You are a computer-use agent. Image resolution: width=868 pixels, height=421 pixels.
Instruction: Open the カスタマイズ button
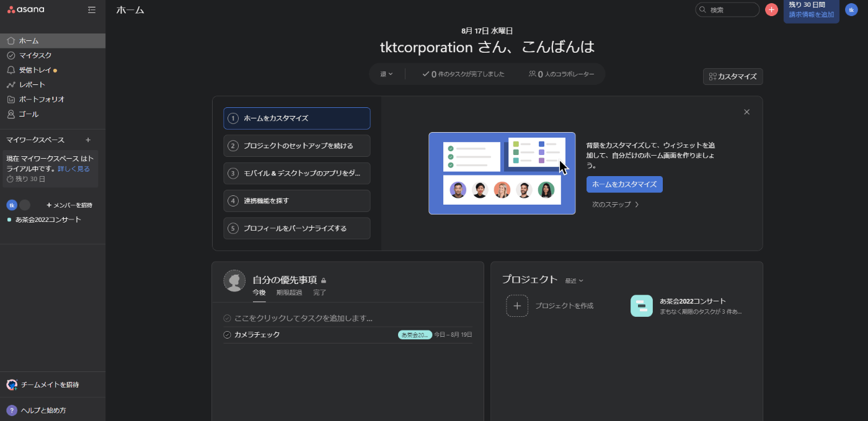(x=733, y=76)
